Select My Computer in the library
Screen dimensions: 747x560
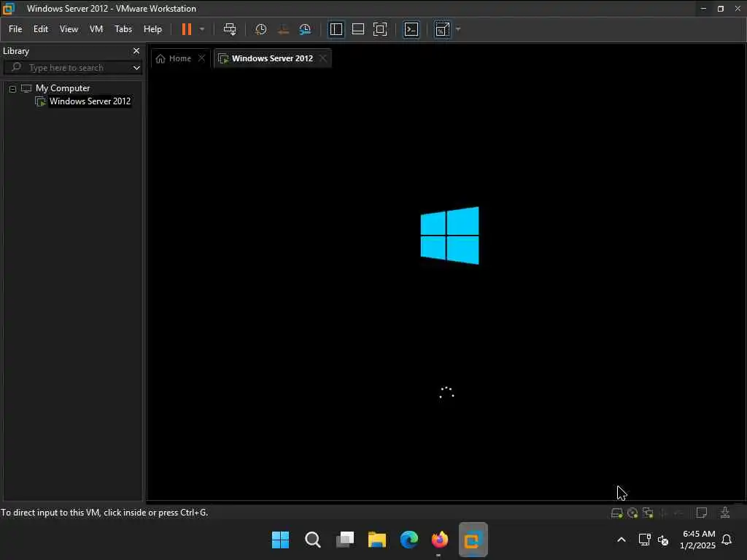click(x=63, y=88)
